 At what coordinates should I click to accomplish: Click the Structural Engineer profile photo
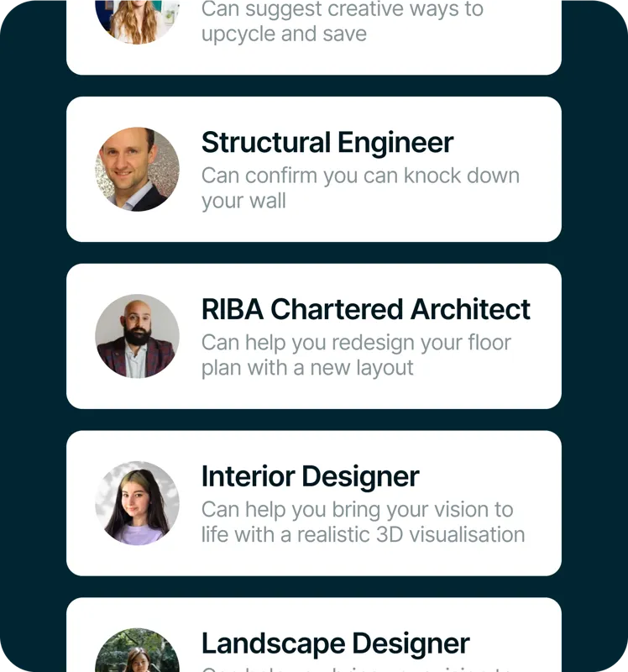coord(137,169)
